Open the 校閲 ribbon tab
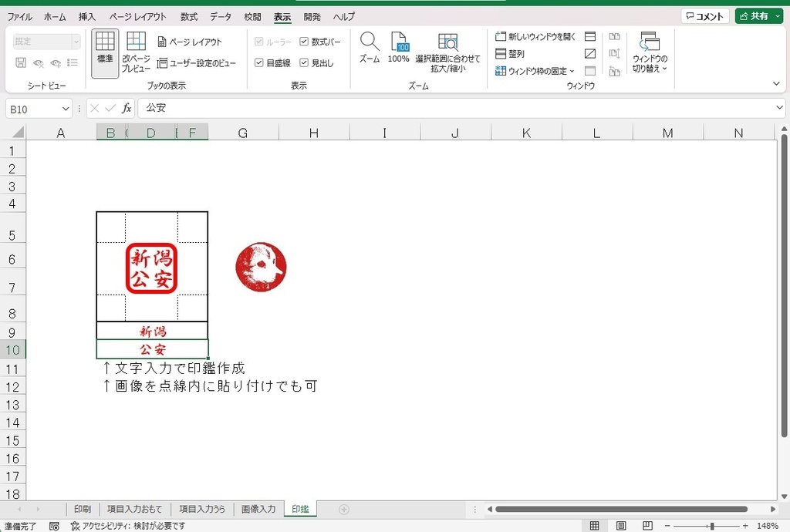The height and width of the screenshot is (532, 790). [252, 17]
